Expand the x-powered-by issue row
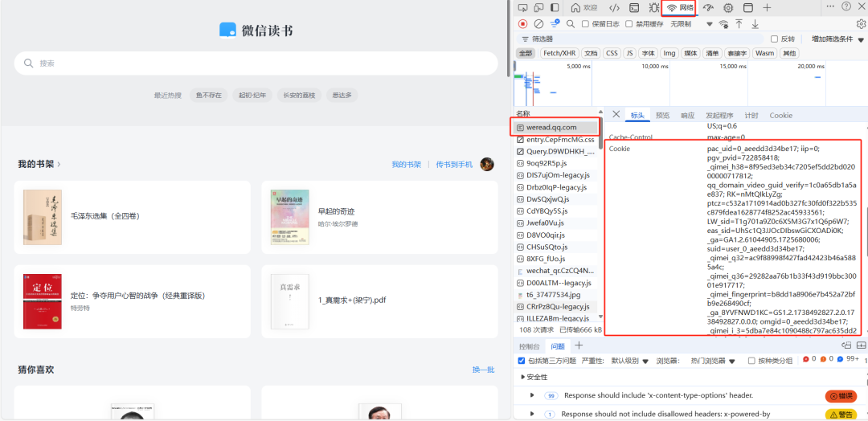The image size is (868, 421). [x=532, y=414]
